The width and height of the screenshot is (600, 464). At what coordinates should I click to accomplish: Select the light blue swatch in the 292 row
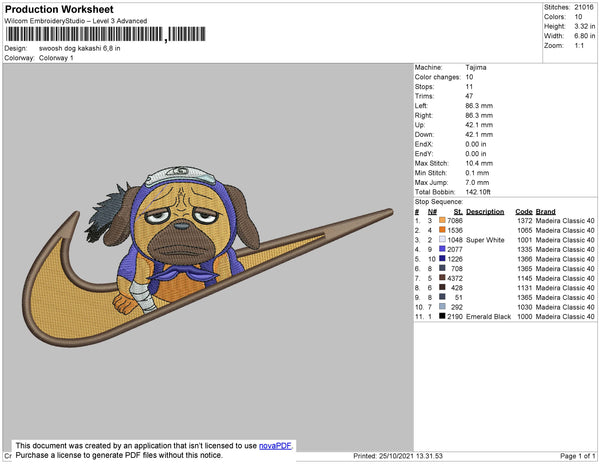click(442, 306)
